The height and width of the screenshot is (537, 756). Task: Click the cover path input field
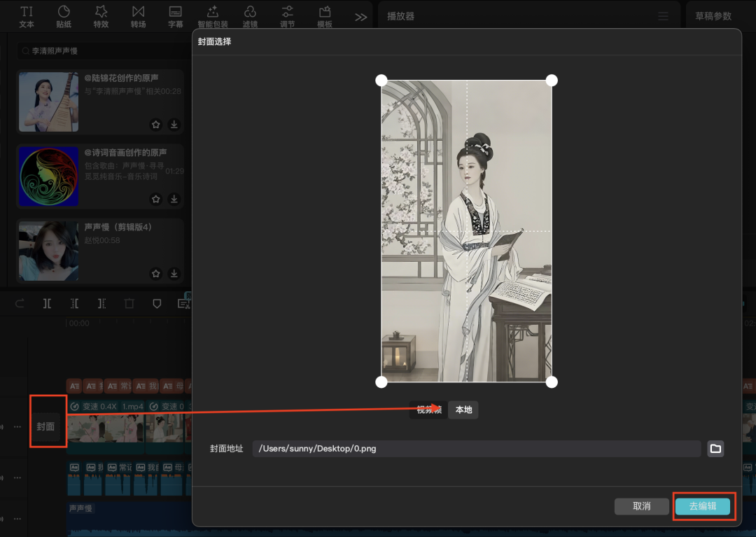476,449
